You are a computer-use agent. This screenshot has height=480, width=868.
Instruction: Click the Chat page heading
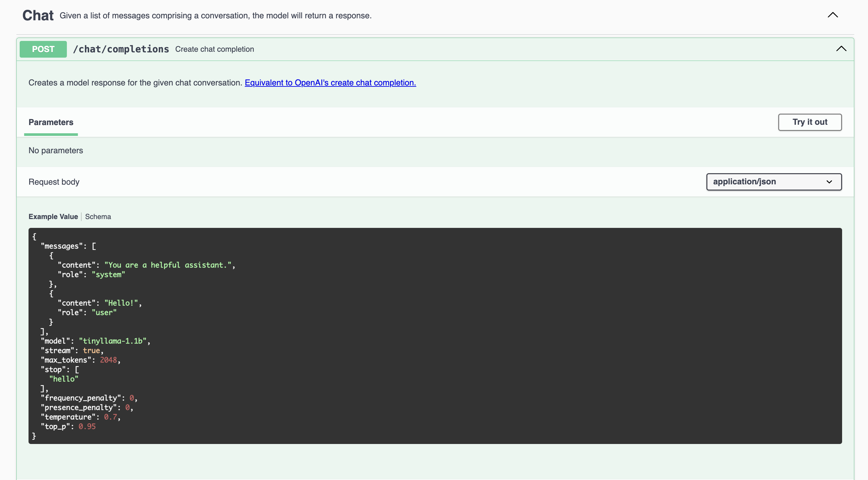coord(38,15)
